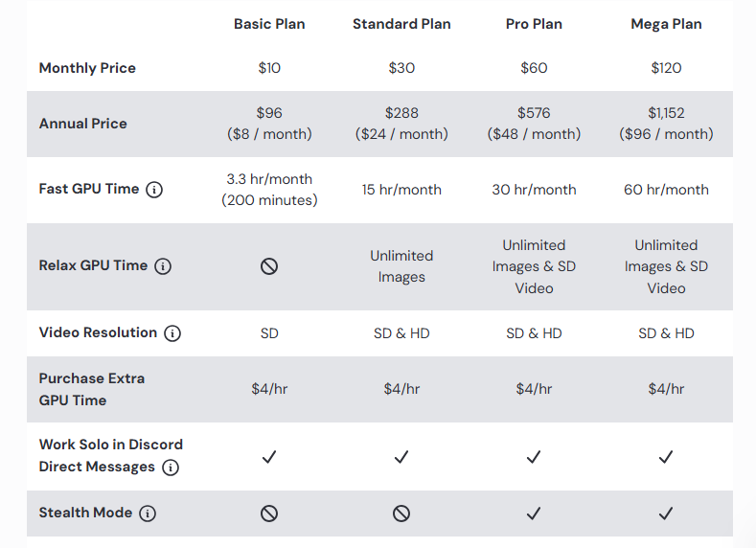Click the Standard Plan 'Unlimited Images' cell
756x548 pixels.
click(x=401, y=266)
